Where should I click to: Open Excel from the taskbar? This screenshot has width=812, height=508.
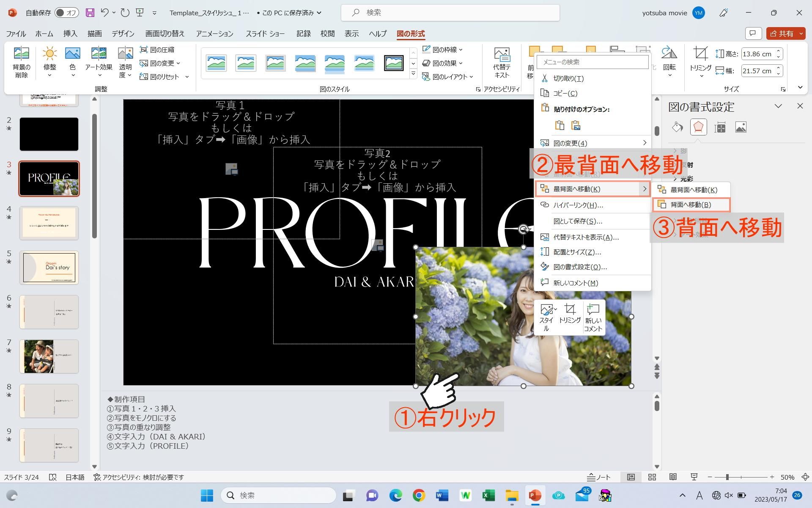tap(488, 495)
